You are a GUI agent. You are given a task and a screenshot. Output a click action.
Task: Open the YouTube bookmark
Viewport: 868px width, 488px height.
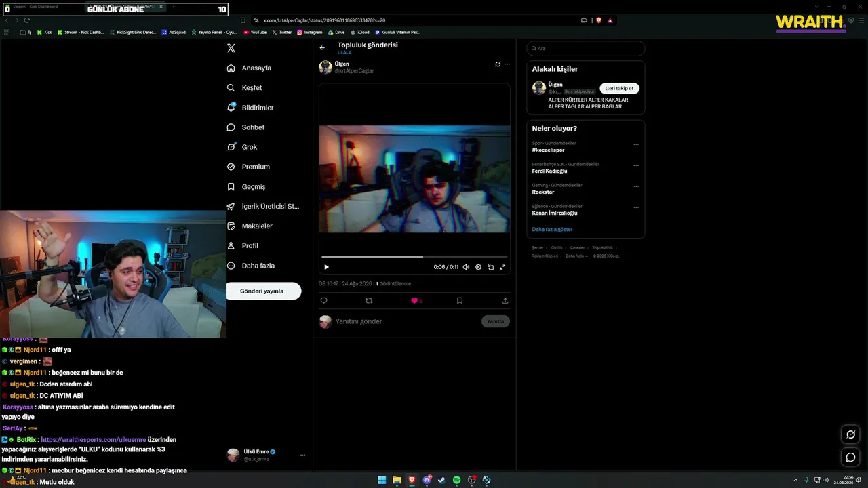point(255,32)
